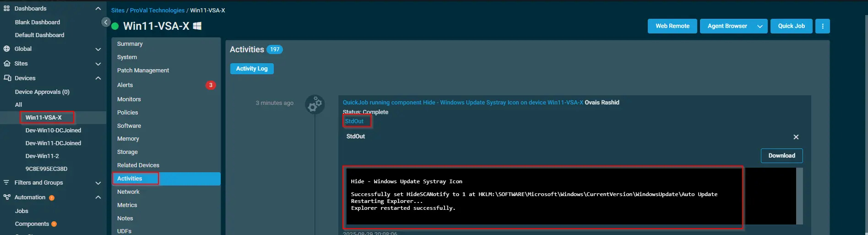Open Jobs under Automation
The image size is (868, 235).
22,211
